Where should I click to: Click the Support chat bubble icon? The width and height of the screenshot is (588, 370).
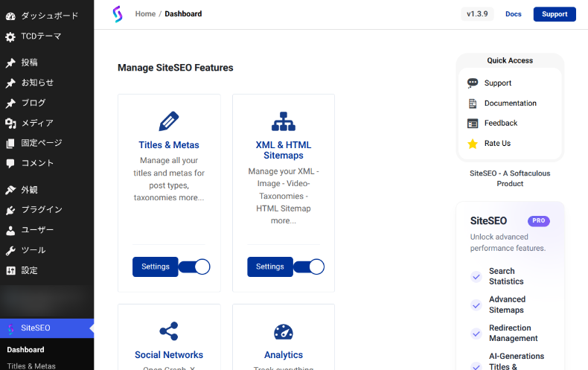[x=473, y=83]
